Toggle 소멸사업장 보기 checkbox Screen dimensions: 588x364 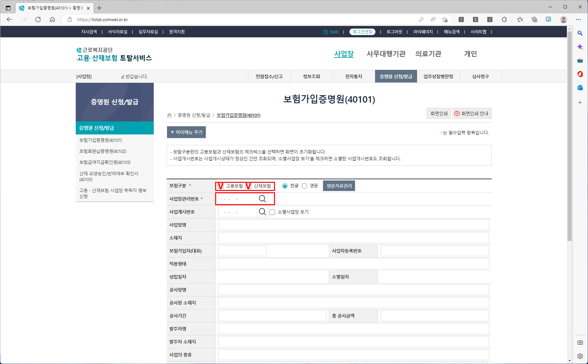point(272,212)
